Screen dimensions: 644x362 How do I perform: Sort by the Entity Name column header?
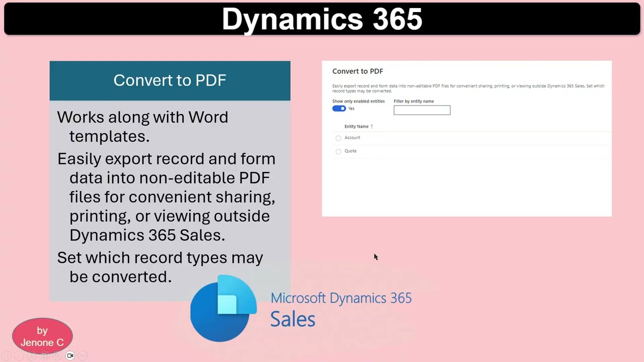(359, 126)
